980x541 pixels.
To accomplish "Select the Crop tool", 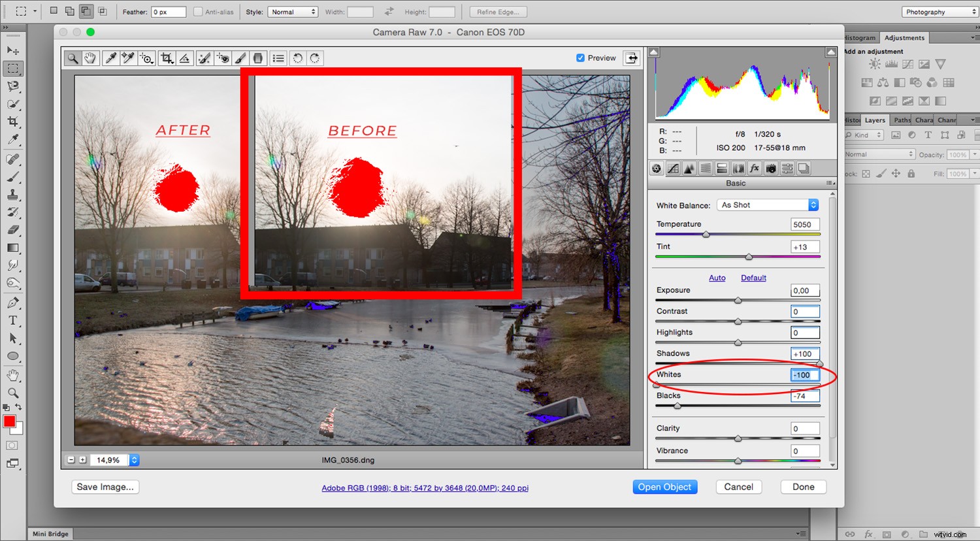I will pos(166,57).
